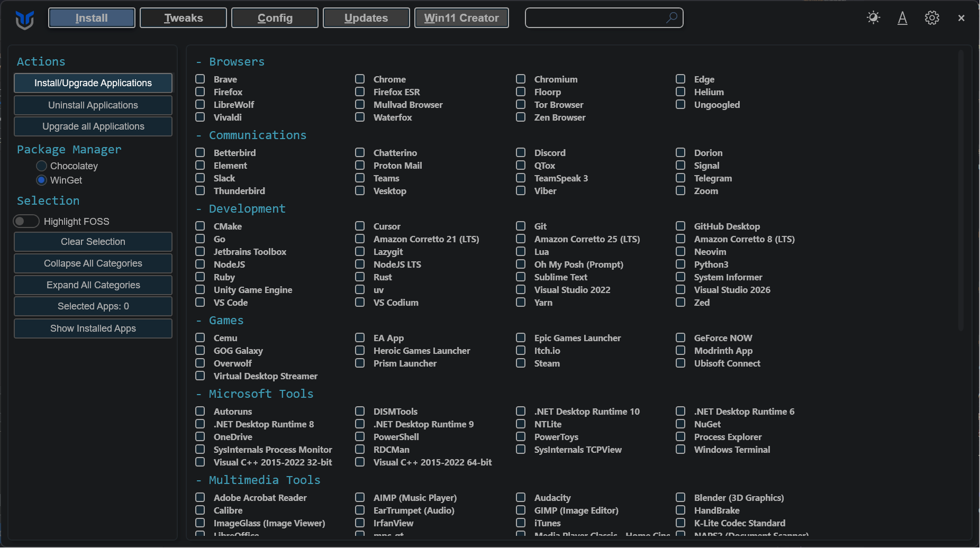Check the Steam checkbox

[x=521, y=363]
